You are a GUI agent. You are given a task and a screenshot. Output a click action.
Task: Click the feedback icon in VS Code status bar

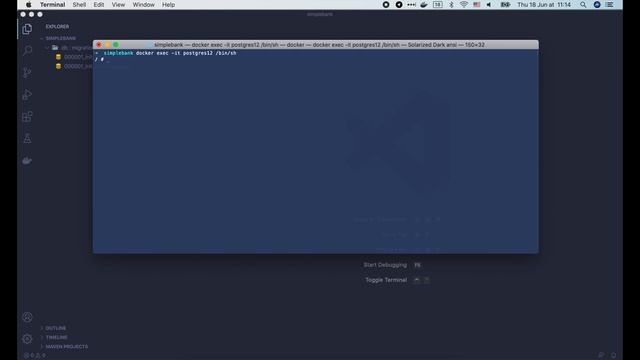[601, 356]
